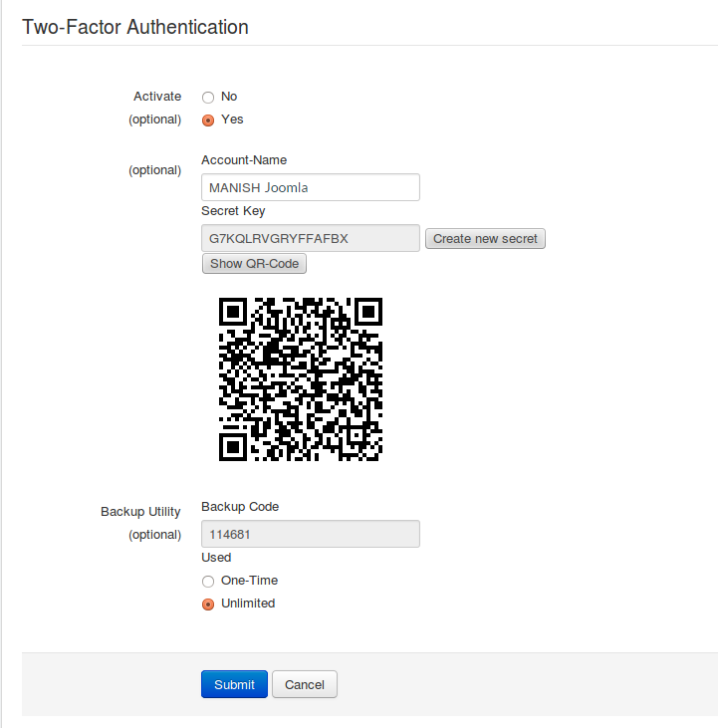Choose the Unlimited backup code option
The image size is (718, 728).
pos(208,605)
